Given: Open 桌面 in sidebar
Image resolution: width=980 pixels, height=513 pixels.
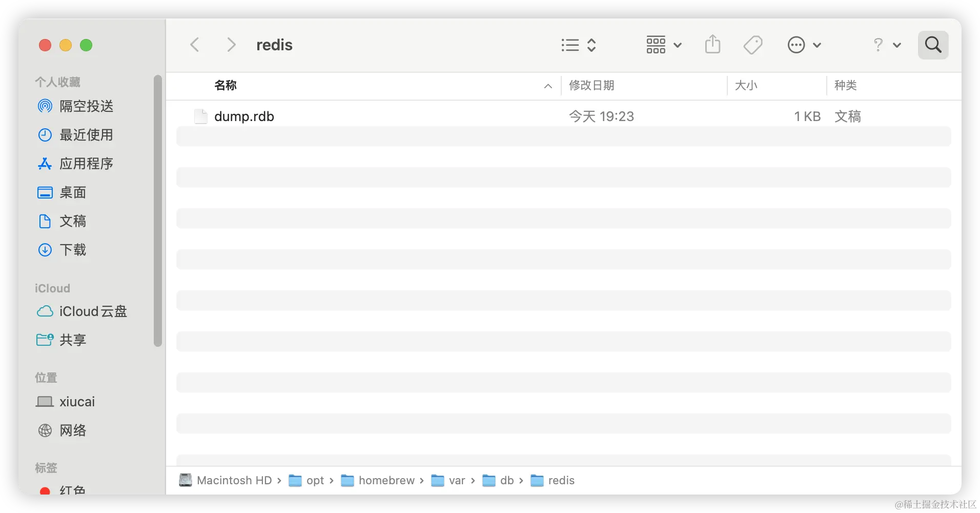Looking at the screenshot, I should pyautogui.click(x=62, y=192).
